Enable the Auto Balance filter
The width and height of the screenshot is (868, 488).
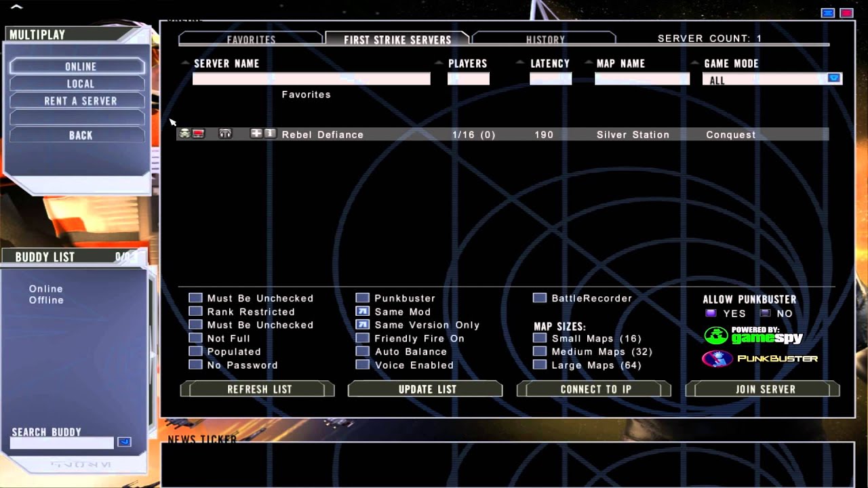pos(363,352)
